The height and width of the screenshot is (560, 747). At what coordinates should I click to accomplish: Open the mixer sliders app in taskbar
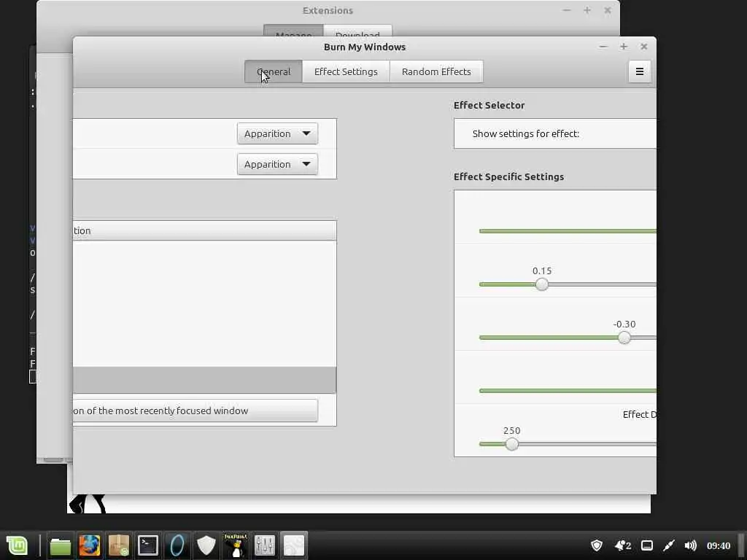(264, 545)
